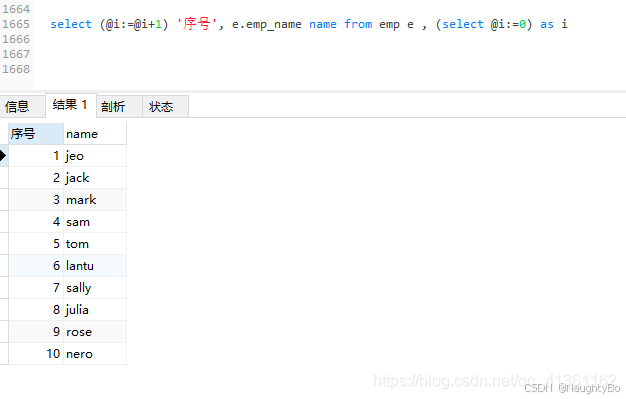Select the cell containing jeo
The height and width of the screenshot is (399, 626).
pos(95,156)
